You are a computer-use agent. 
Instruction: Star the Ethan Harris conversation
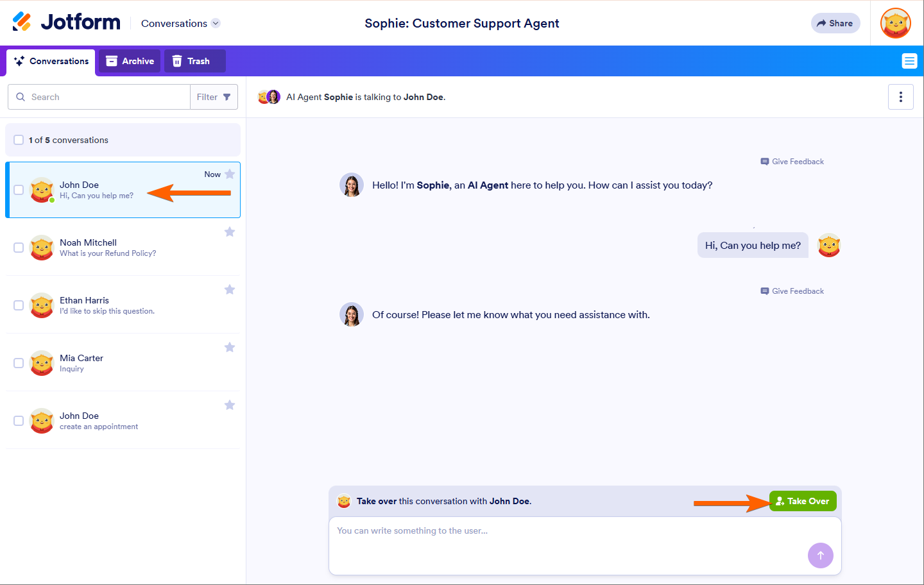point(230,289)
